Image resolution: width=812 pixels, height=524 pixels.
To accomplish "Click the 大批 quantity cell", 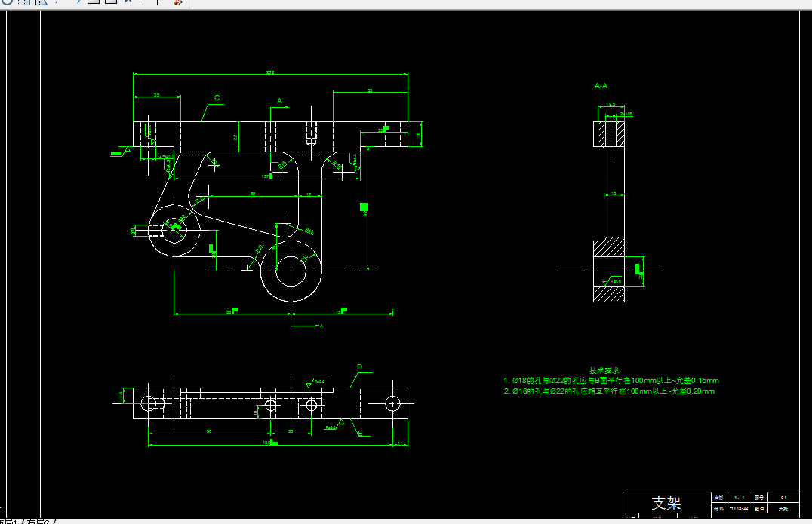I will (x=783, y=508).
